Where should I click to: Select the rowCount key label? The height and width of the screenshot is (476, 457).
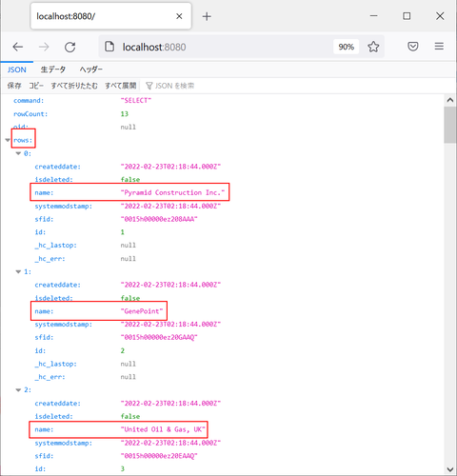tap(30, 114)
